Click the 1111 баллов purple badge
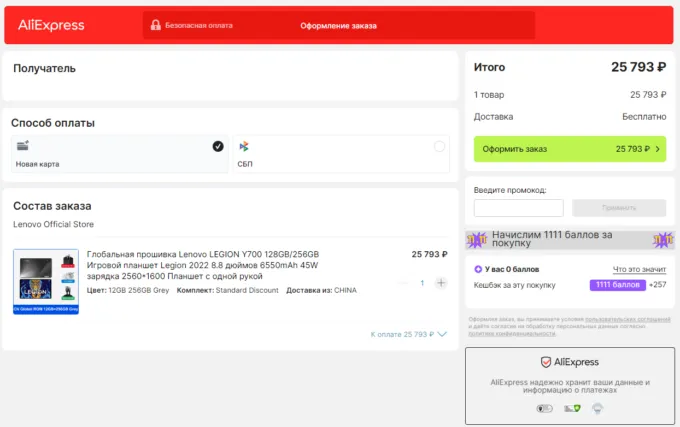680x427 pixels. pyautogui.click(x=616, y=285)
